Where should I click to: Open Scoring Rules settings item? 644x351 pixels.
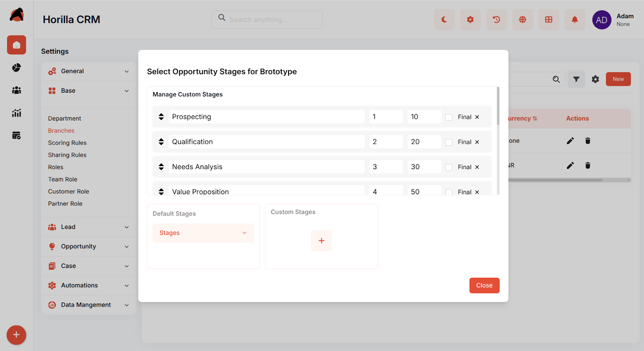point(67,143)
